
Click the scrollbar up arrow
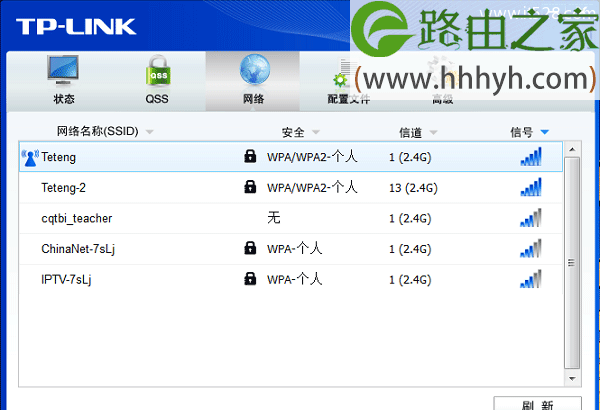[571, 150]
